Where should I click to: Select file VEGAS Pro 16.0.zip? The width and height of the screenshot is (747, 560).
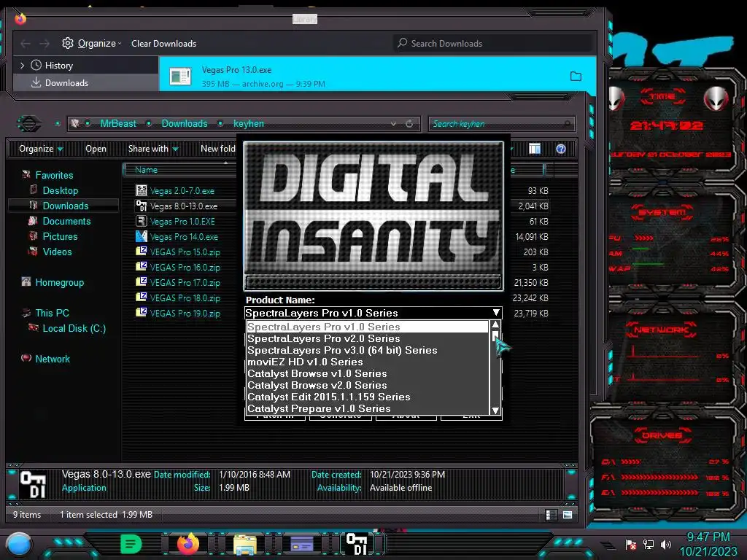pos(185,267)
